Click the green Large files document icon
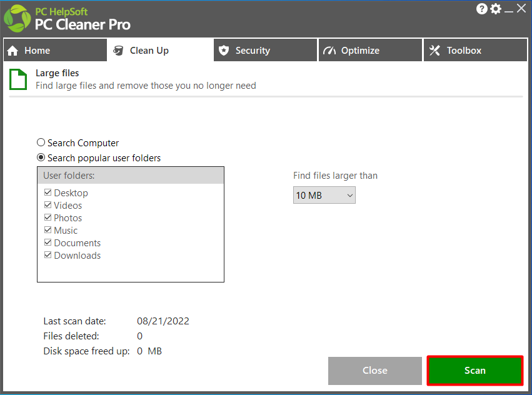Screen dimensions: 532x395 click(18, 79)
